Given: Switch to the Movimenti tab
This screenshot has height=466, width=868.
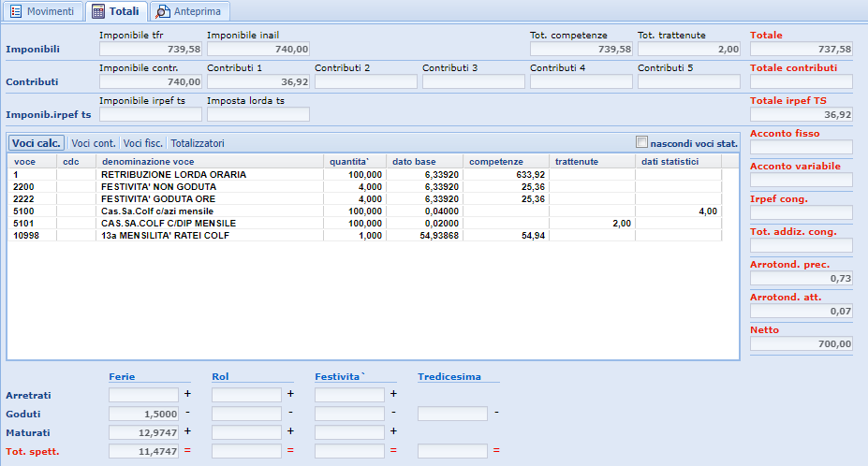Looking at the screenshot, I should [43, 11].
